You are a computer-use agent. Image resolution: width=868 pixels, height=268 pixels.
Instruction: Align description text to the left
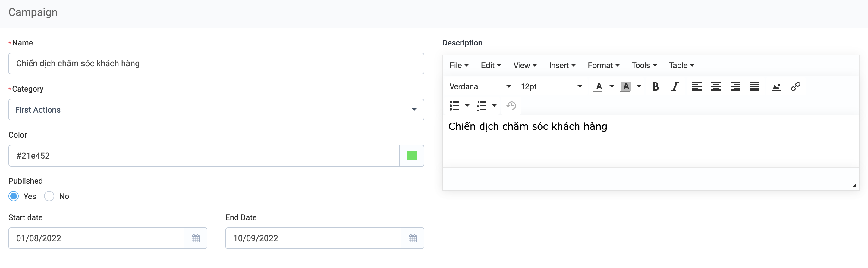[697, 86]
